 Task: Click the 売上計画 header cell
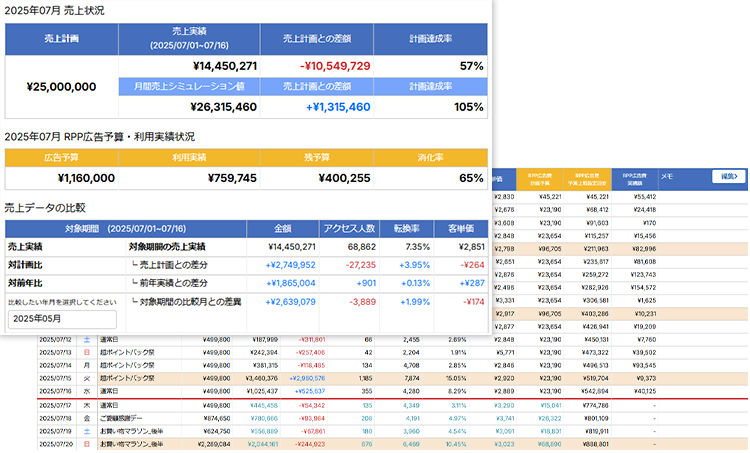(62, 40)
